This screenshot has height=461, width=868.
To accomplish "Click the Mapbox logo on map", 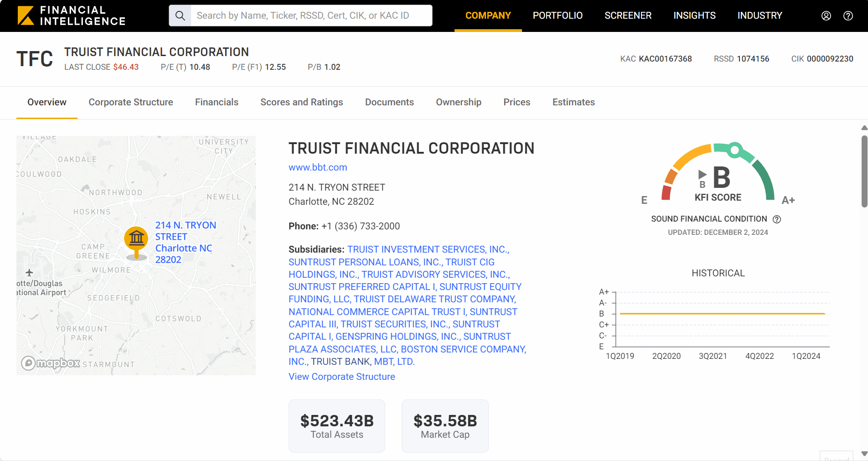I will pyautogui.click(x=51, y=363).
